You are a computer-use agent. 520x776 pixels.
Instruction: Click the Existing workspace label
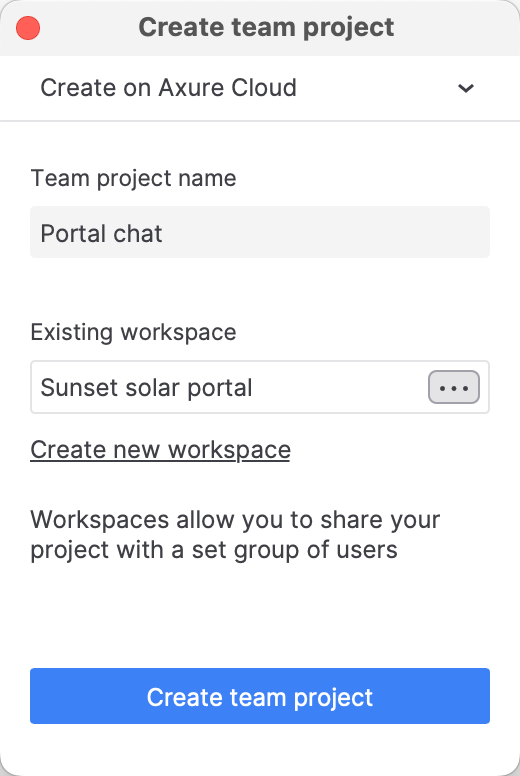tap(134, 332)
